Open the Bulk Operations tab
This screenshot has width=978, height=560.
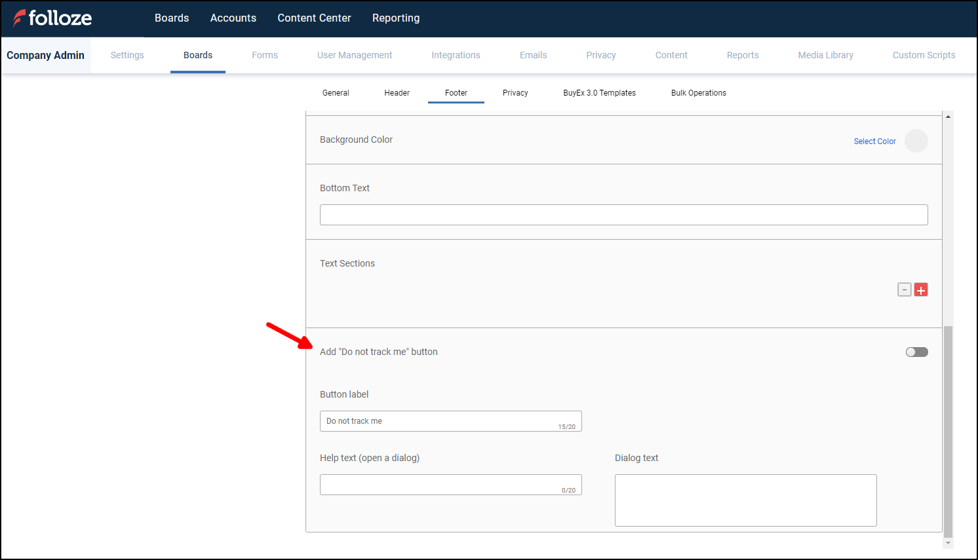698,93
